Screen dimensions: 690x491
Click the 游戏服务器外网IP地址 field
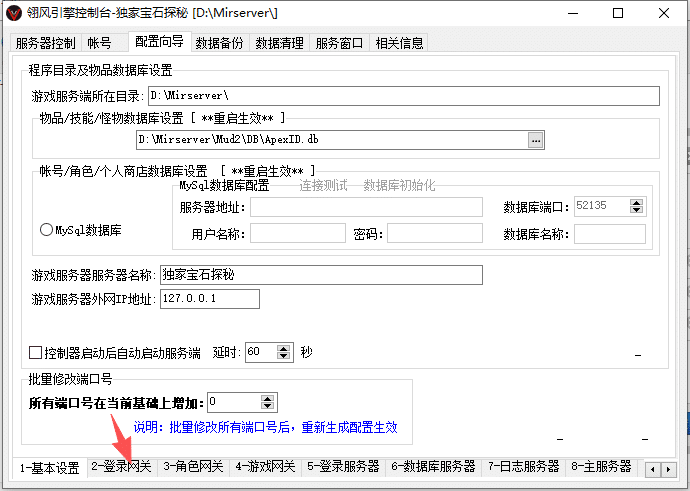(208, 299)
